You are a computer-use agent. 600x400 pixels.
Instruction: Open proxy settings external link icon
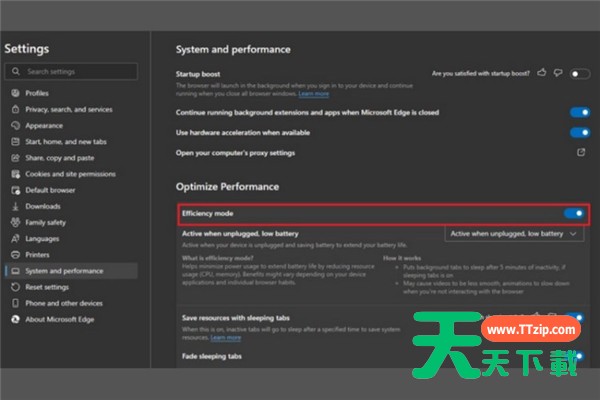pos(581,152)
